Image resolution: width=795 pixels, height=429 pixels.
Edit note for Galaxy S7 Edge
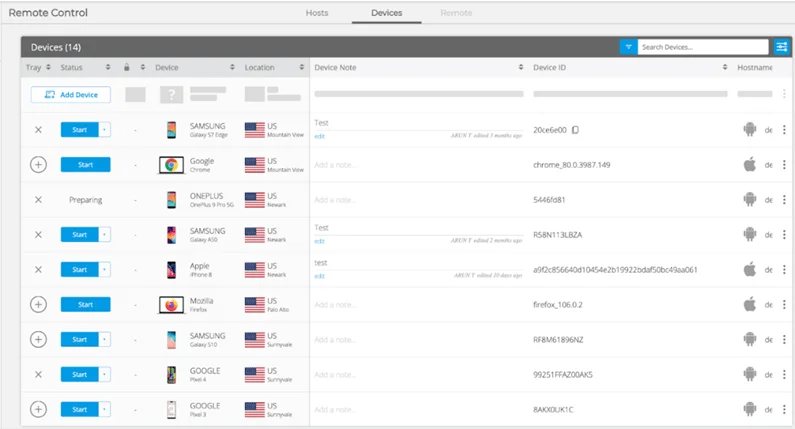point(319,136)
